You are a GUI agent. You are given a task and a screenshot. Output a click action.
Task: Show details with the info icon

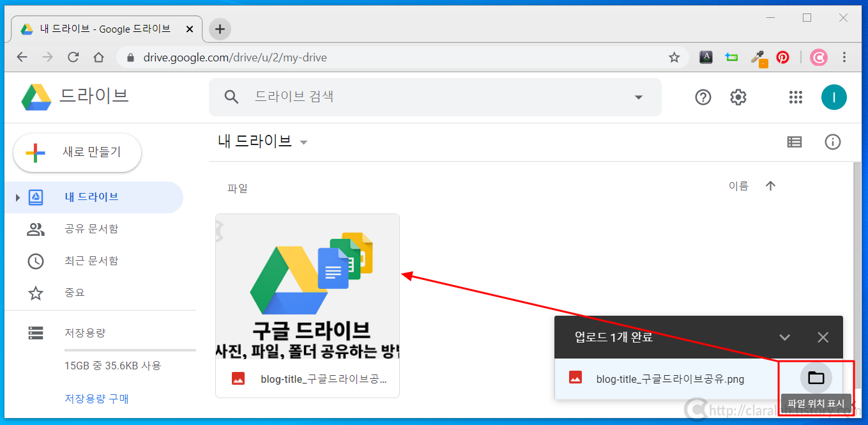(833, 142)
